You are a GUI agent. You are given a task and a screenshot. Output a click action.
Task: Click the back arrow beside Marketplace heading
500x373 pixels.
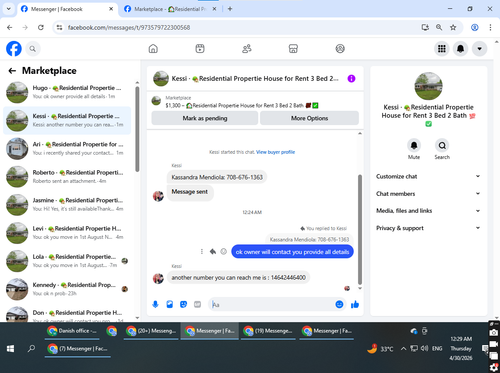click(x=12, y=71)
